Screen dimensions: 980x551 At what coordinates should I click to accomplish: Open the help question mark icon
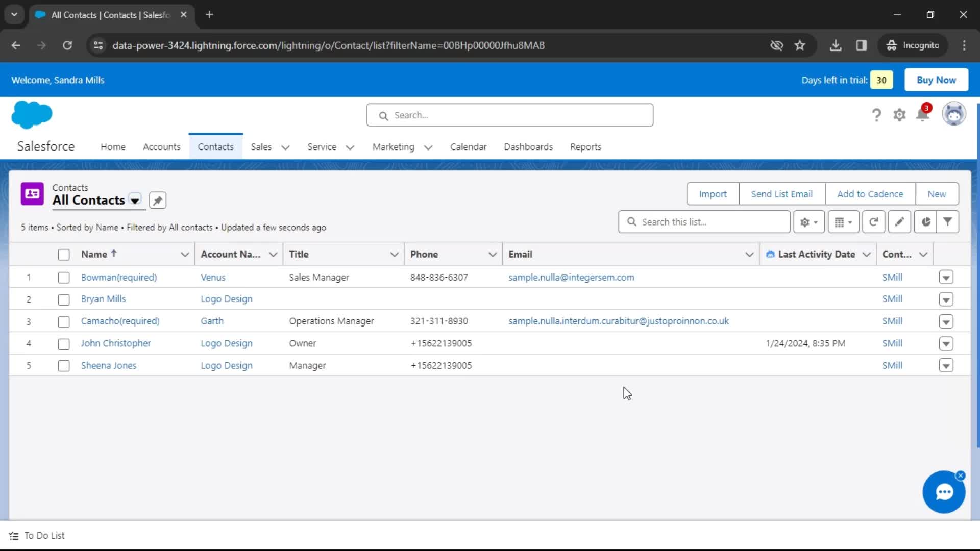tap(876, 115)
